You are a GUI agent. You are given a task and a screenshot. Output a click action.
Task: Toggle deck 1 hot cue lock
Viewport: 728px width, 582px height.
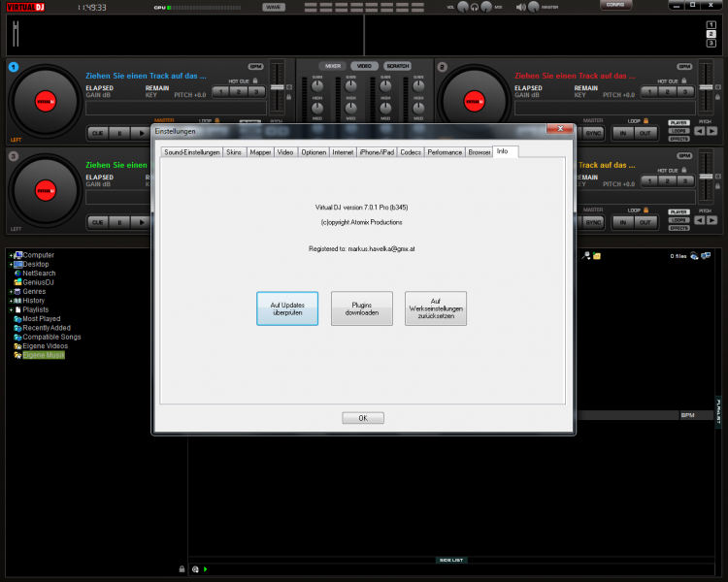[255, 81]
